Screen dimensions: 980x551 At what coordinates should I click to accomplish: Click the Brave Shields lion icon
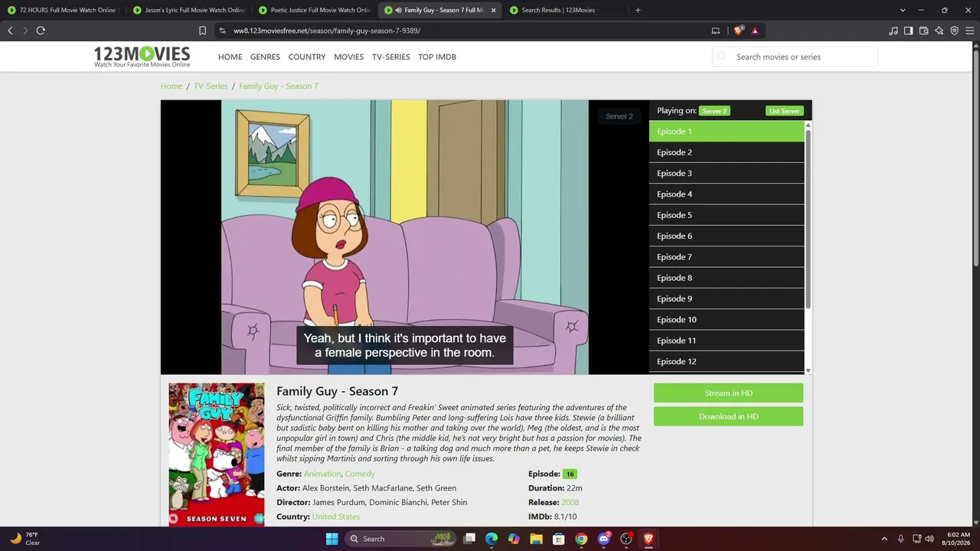tap(738, 31)
